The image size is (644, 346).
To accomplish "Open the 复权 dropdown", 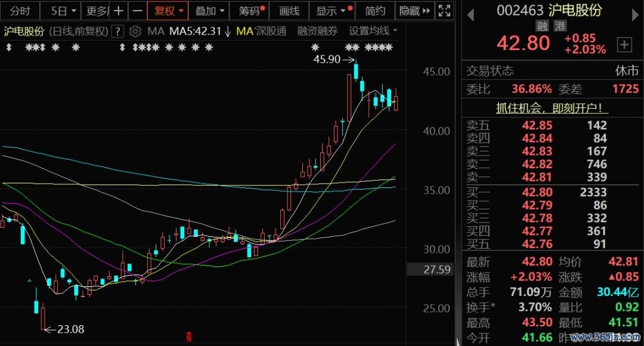I will point(169,11).
